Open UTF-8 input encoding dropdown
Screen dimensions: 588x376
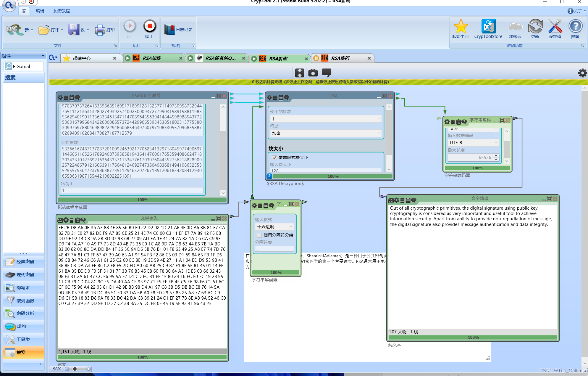pos(473,142)
